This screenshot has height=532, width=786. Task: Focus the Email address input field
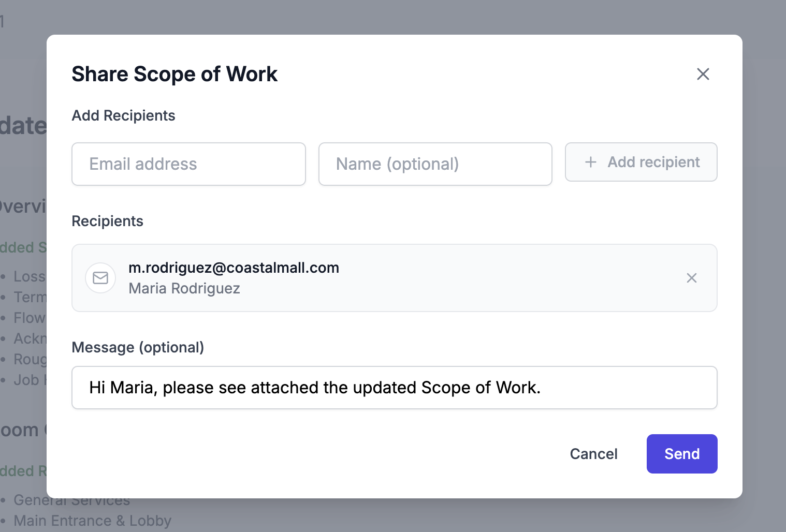point(188,164)
